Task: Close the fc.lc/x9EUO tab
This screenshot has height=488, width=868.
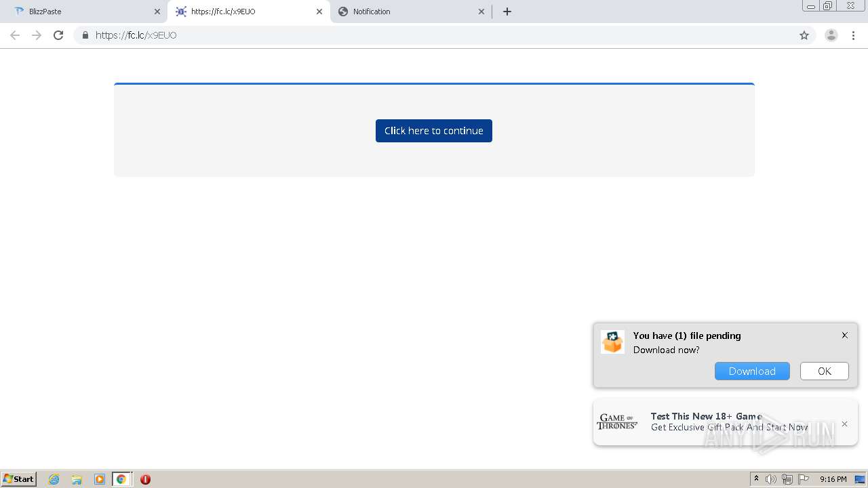Action: click(319, 12)
